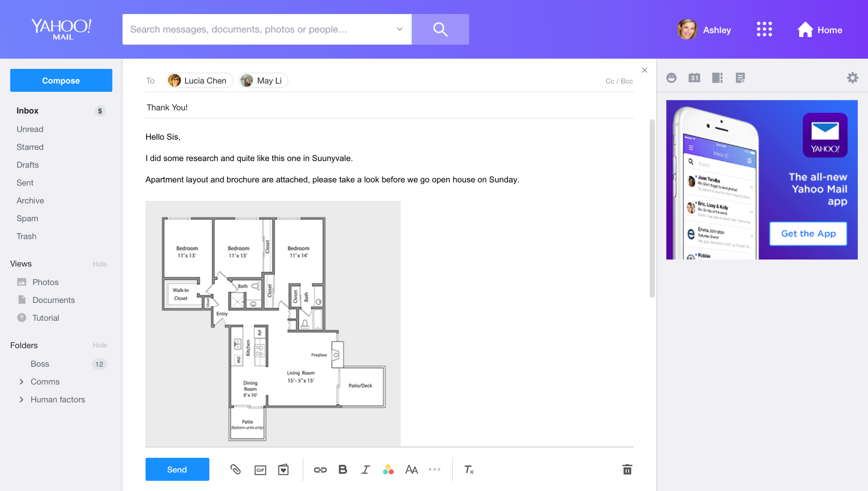The image size is (868, 491).
Task: Open the notepad icon in right panel
Action: 740,78
